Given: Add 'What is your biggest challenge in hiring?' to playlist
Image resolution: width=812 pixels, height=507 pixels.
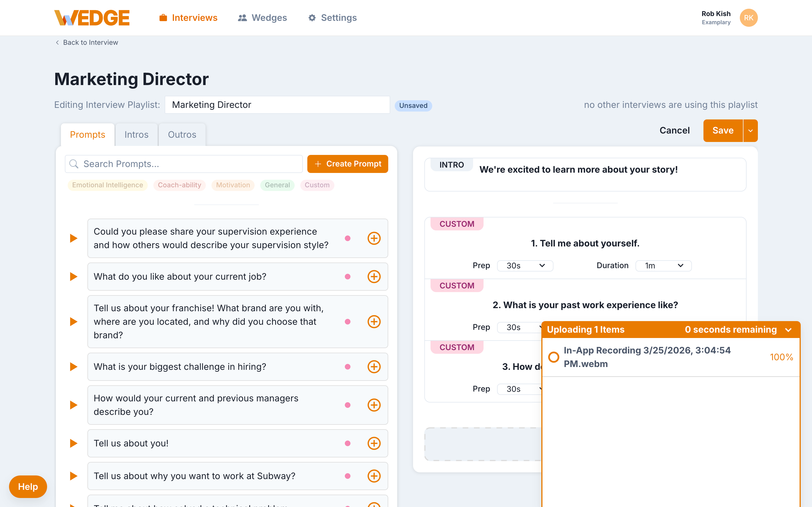Looking at the screenshot, I should (x=374, y=366).
